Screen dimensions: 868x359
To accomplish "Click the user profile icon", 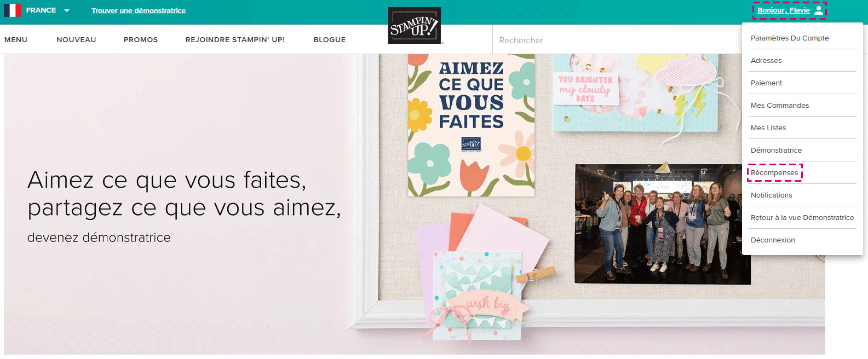I will [x=818, y=10].
